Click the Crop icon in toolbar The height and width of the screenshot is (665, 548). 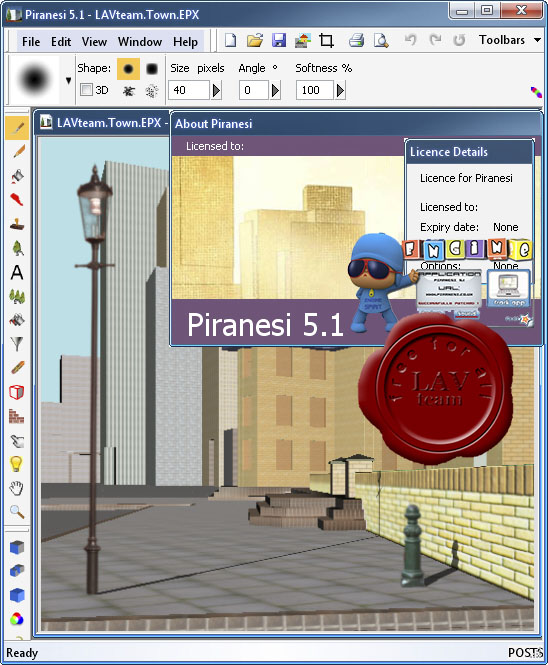pyautogui.click(x=327, y=40)
